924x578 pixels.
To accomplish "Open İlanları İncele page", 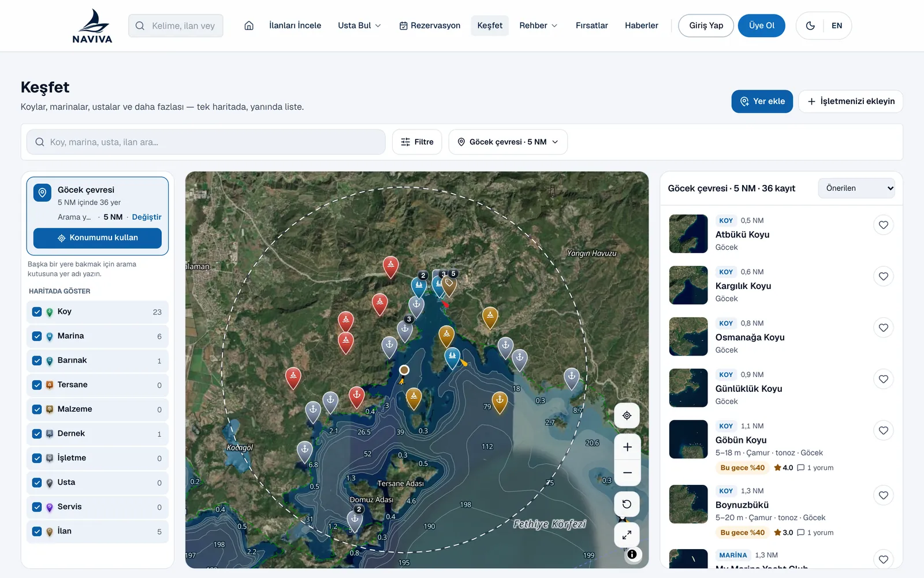I will 295,25.
